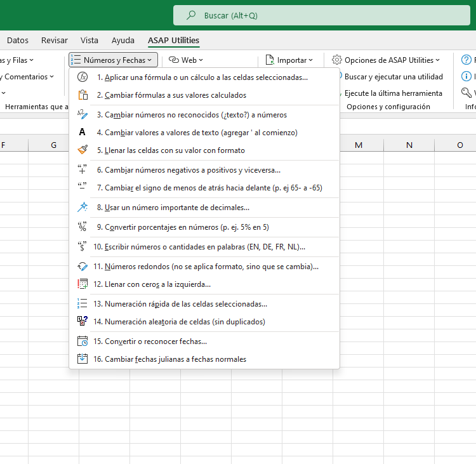476x464 pixels.
Task: Click pencil icon for números no reconocidos
Action: 83,115
